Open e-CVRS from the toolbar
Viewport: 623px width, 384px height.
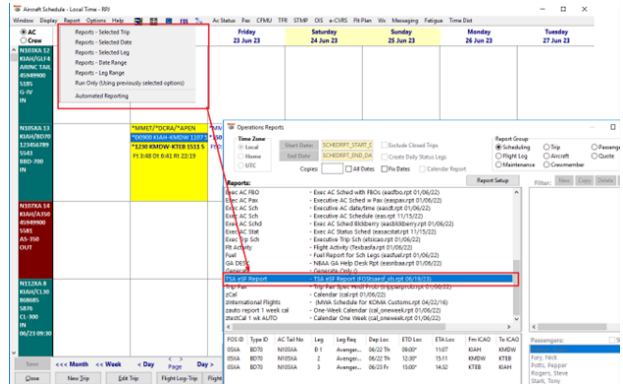(338, 21)
